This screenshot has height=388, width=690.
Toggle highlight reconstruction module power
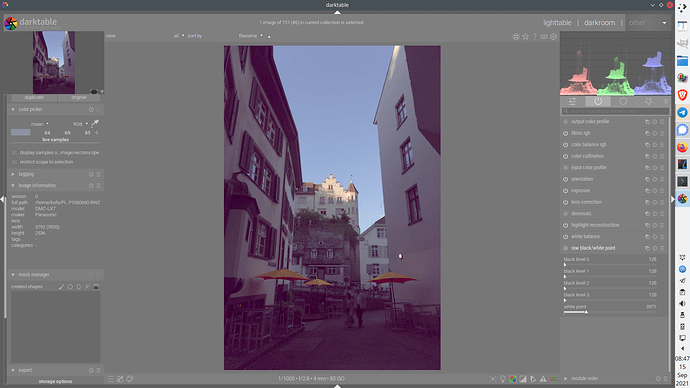(565, 225)
